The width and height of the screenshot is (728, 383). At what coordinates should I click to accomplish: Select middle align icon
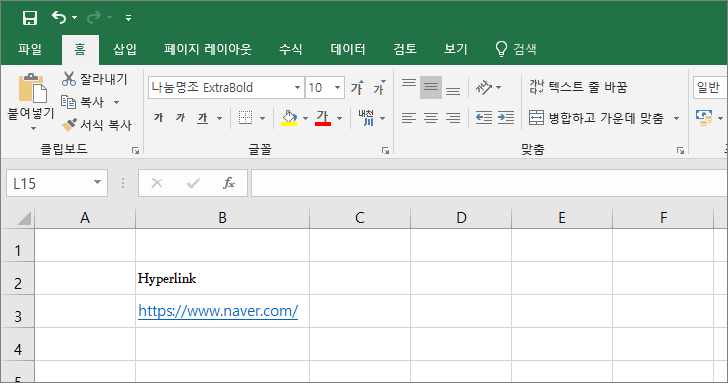[x=431, y=87]
